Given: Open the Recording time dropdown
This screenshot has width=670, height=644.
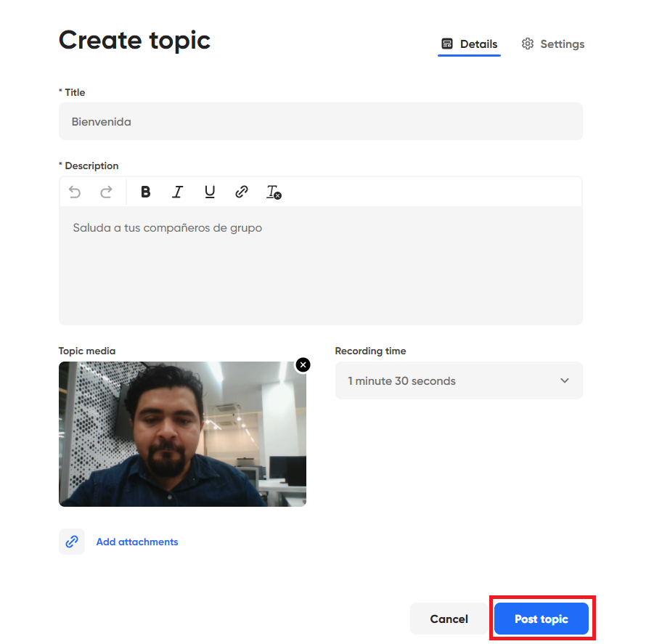Looking at the screenshot, I should (x=458, y=380).
